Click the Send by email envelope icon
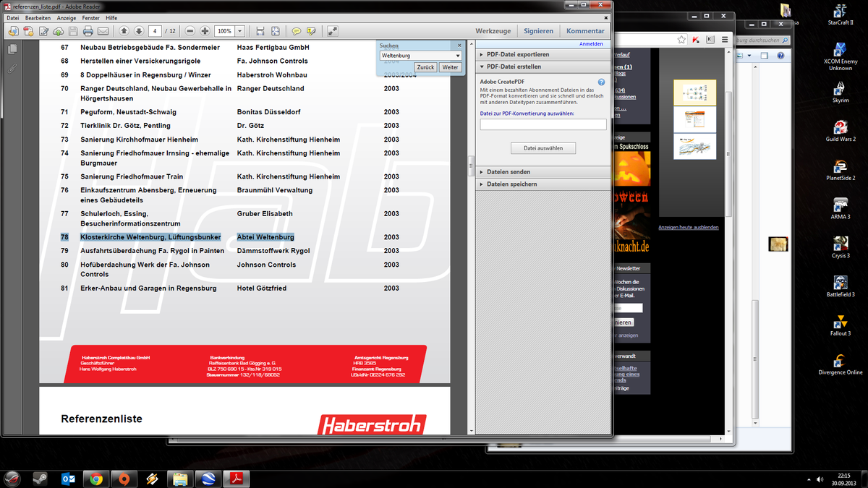Screen dimensions: 868x488 103,31
